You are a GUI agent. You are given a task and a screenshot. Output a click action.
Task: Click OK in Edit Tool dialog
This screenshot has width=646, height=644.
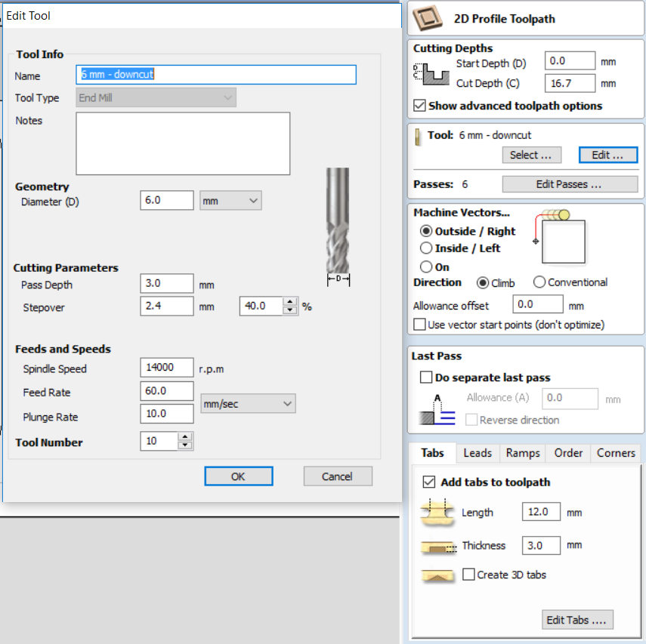click(x=239, y=476)
